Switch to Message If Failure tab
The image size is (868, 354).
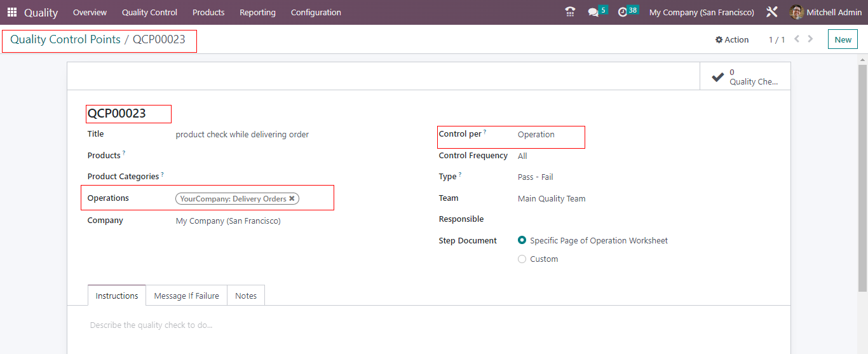click(186, 296)
